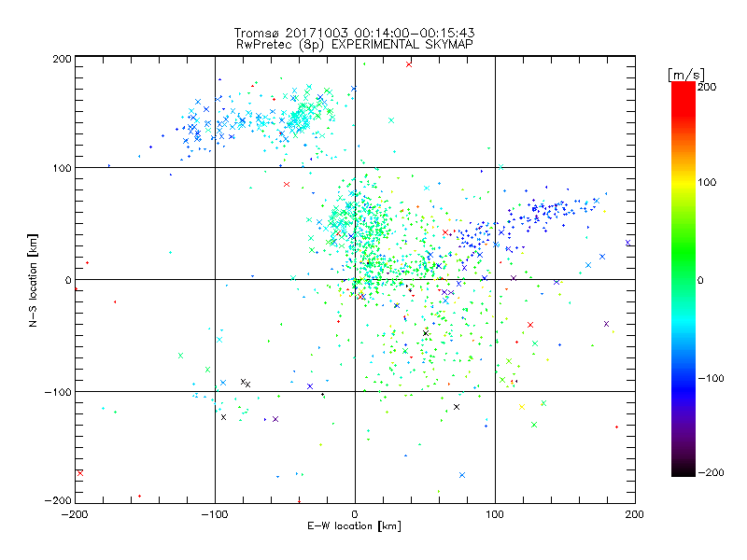Click the blue X marker near bottom center
Screen dimensions: 747x560
[x=461, y=475]
